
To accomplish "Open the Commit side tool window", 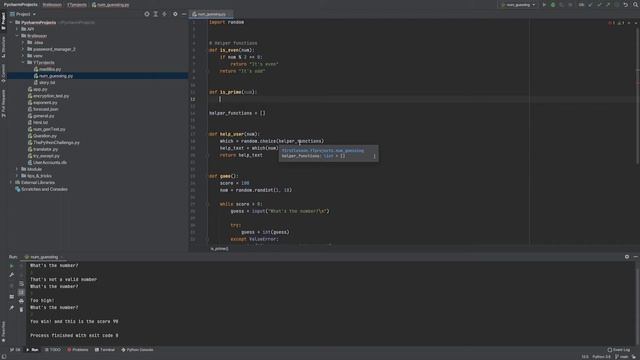I will click(3, 73).
